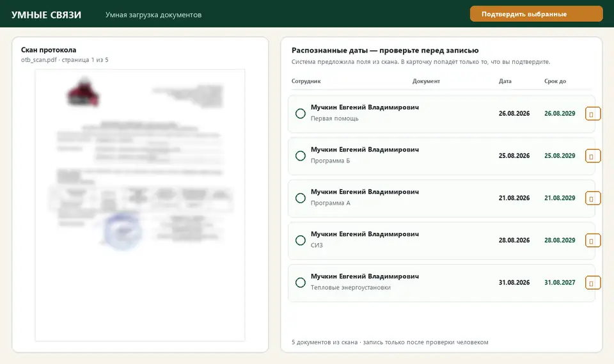Image resolution: width=614 pixels, height=364 pixels.
Task: Click the Сотрудник column header
Action: tap(306, 81)
